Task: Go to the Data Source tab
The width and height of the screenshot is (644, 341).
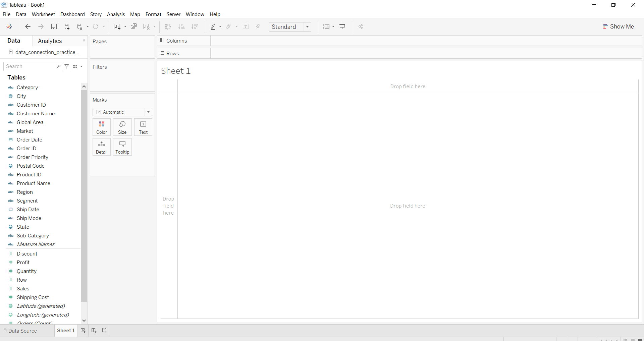Action: (22, 331)
